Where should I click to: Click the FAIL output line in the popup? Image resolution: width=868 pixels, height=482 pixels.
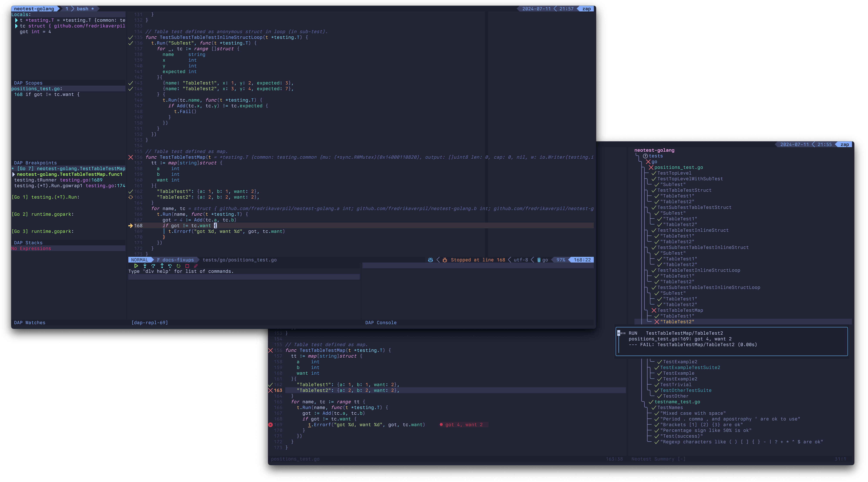(692, 345)
